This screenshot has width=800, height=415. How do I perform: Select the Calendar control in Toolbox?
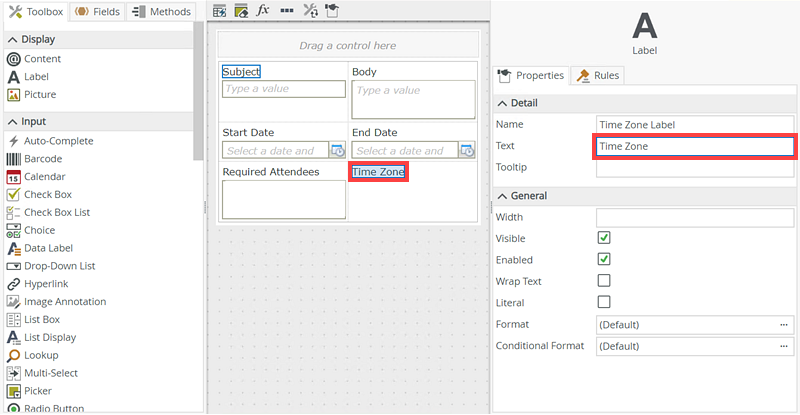(36, 177)
